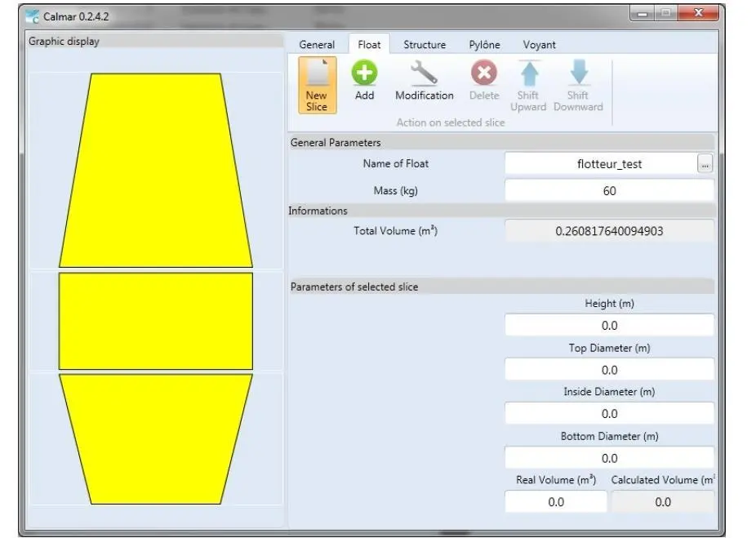Click the Calculated Volume field
The width and height of the screenshot is (756, 538).
point(663,502)
